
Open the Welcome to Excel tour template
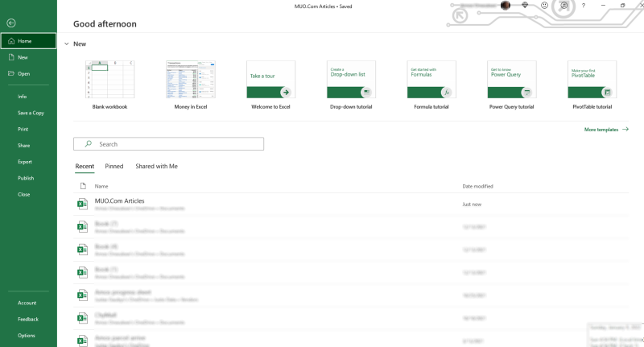(x=270, y=85)
